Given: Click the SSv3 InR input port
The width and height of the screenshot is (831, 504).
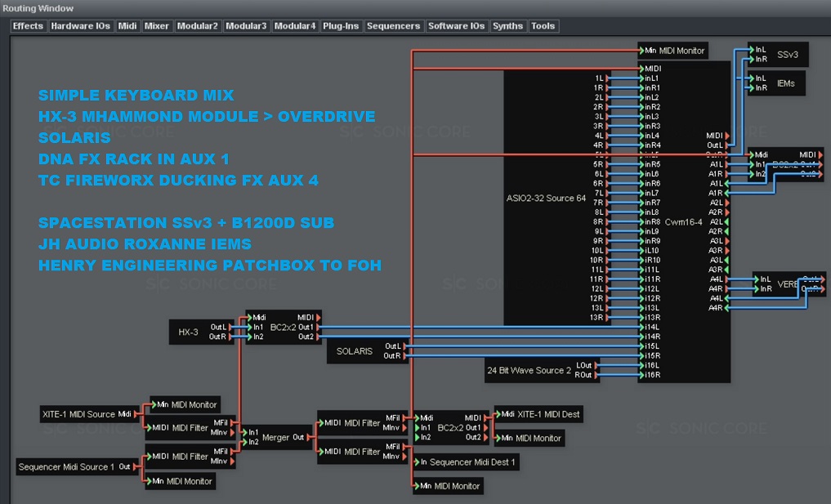Looking at the screenshot, I should coord(752,60).
